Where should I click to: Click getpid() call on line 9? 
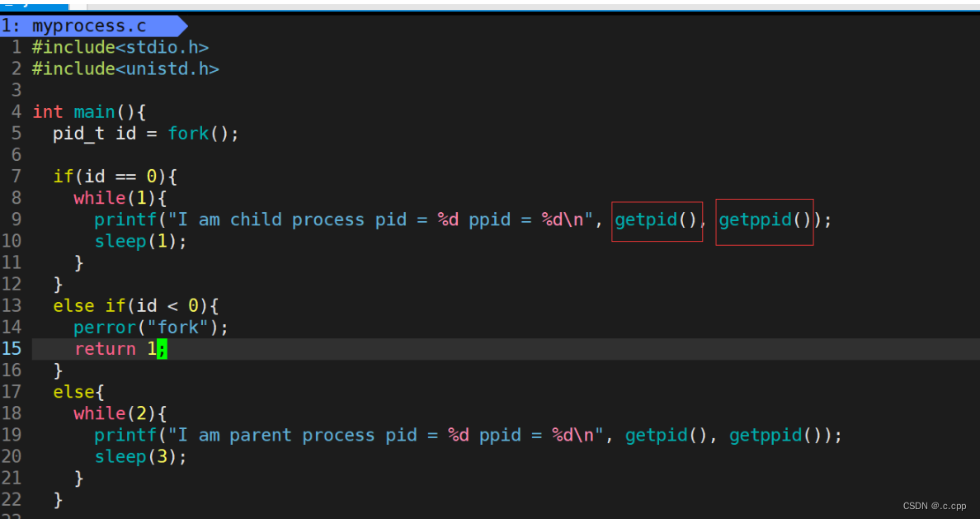(655, 220)
